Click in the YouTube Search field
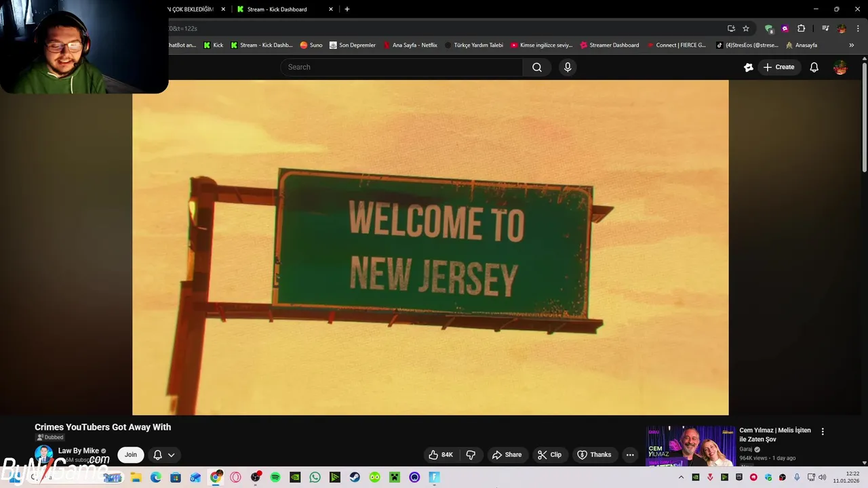The width and height of the screenshot is (868, 488). coord(401,67)
